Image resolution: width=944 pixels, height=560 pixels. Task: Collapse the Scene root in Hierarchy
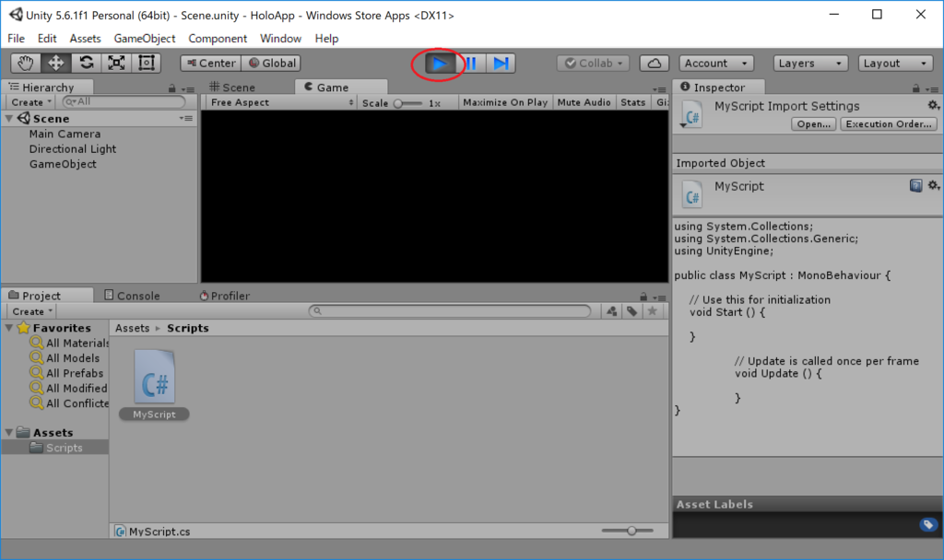pyautogui.click(x=9, y=119)
